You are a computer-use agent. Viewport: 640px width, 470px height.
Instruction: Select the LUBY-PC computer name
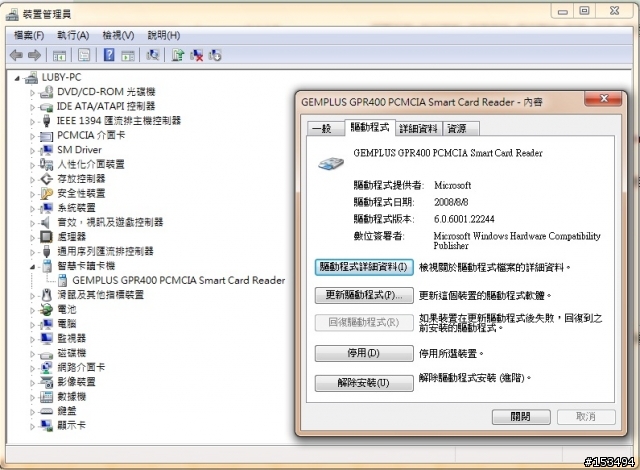[x=61, y=77]
